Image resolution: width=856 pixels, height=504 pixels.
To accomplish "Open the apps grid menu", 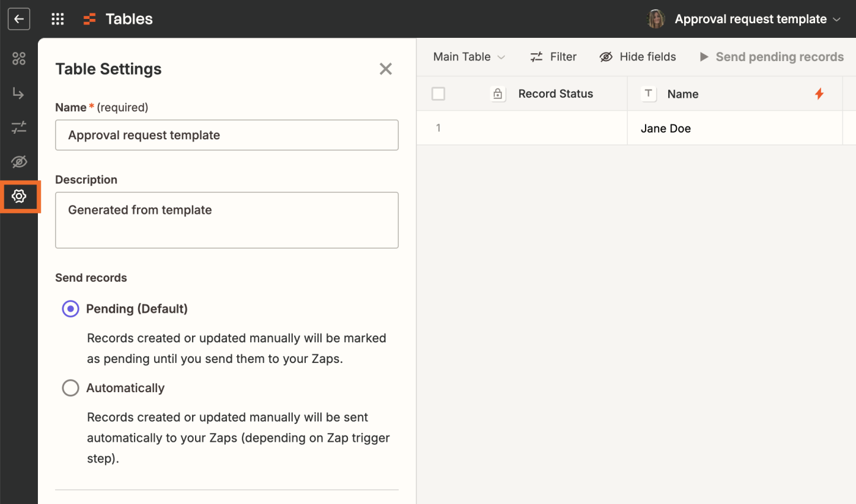I will coord(57,19).
